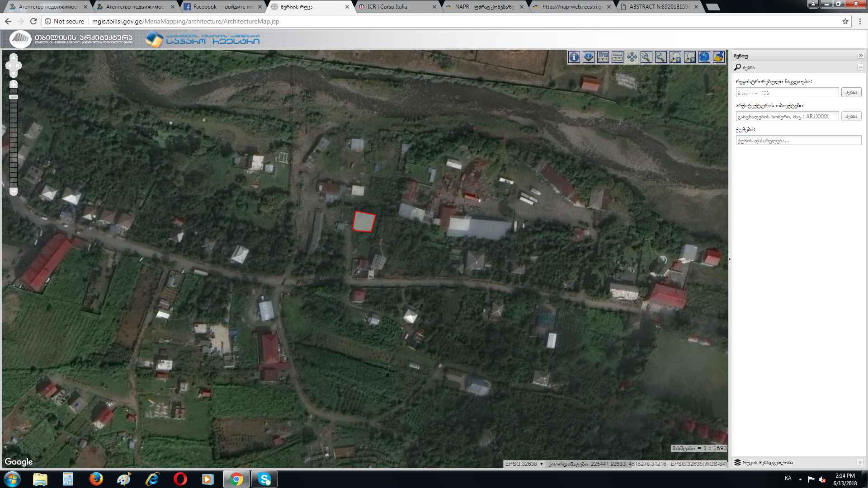Collapse the search section with minus
This screenshot has height=488, width=868.
[860, 67]
